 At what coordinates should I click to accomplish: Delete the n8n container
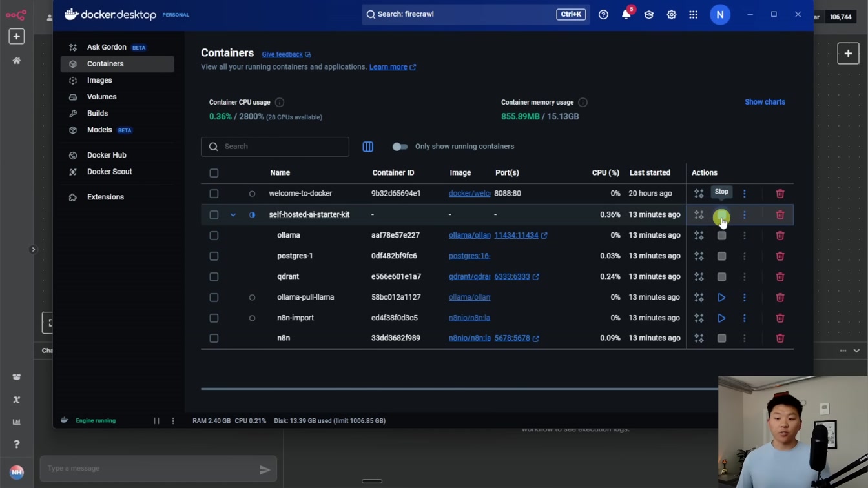point(780,338)
